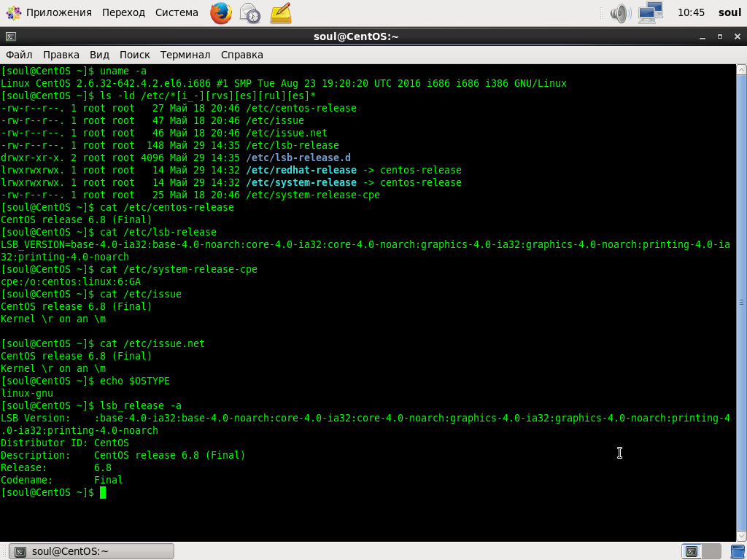Click the '/etc/lsb-release.d' directory name

pyautogui.click(x=298, y=157)
